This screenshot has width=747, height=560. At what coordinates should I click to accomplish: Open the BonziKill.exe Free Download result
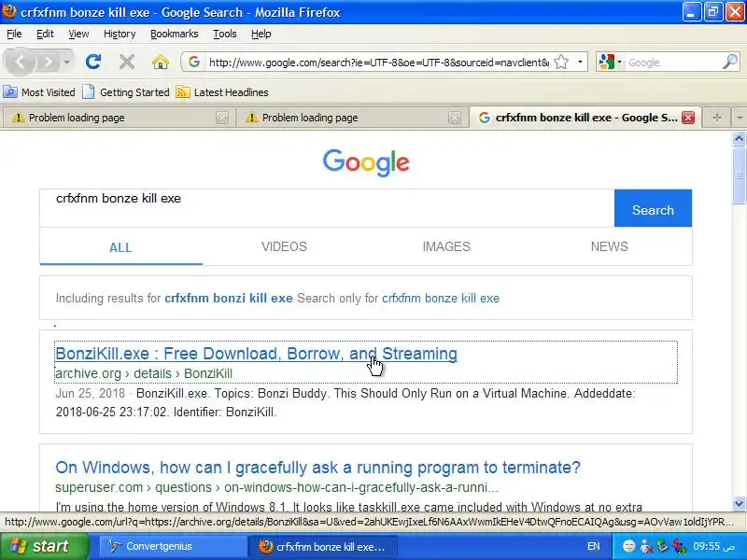pyautogui.click(x=256, y=354)
